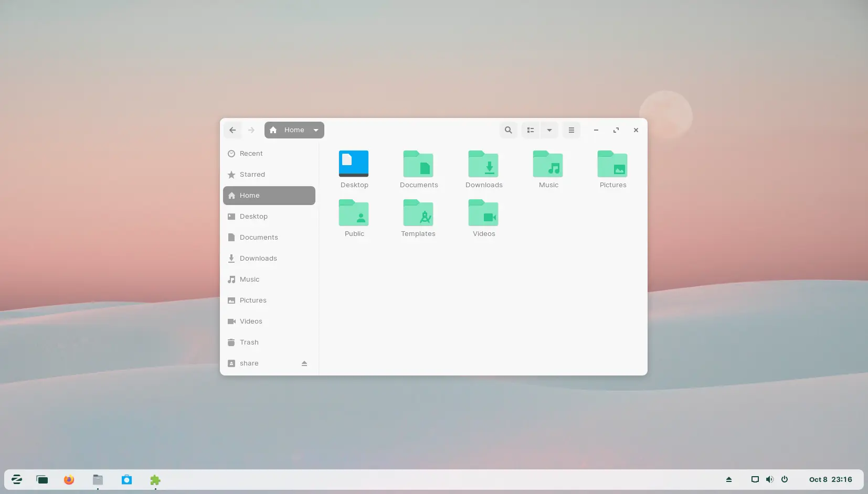Select the Desktop folder in main pane
The height and width of the screenshot is (494, 868).
point(354,164)
